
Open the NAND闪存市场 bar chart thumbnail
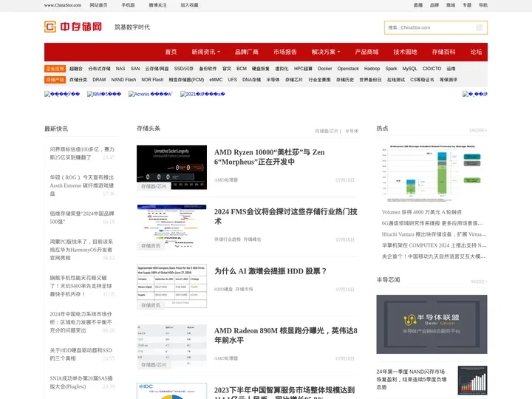[x=472, y=380]
